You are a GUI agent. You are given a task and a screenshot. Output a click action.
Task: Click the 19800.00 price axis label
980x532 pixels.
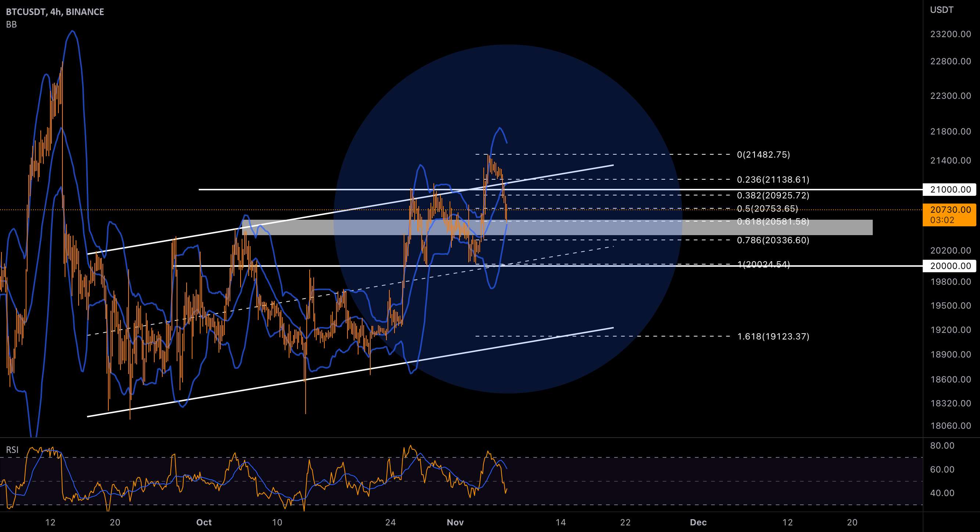(x=951, y=281)
